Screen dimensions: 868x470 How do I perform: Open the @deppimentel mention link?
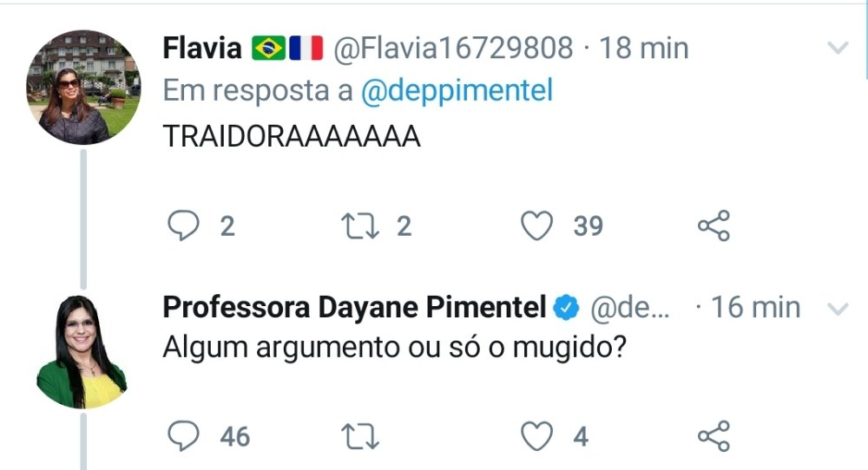tap(456, 92)
